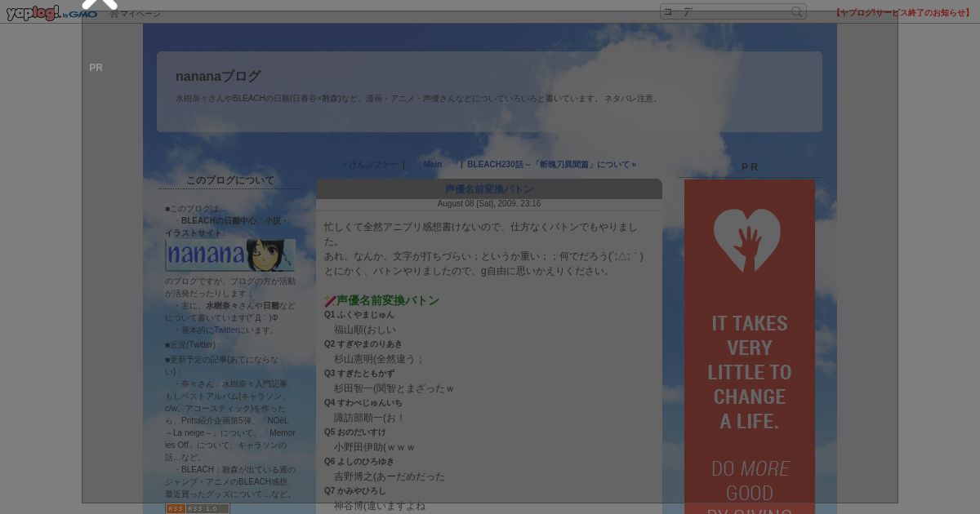Open the Main blog link
980x514 pixels.
click(x=432, y=164)
